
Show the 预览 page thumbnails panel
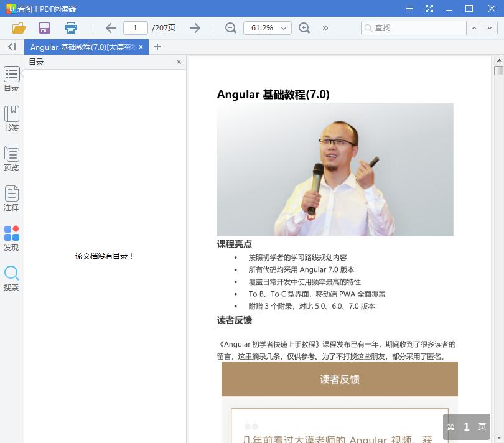pyautogui.click(x=11, y=157)
